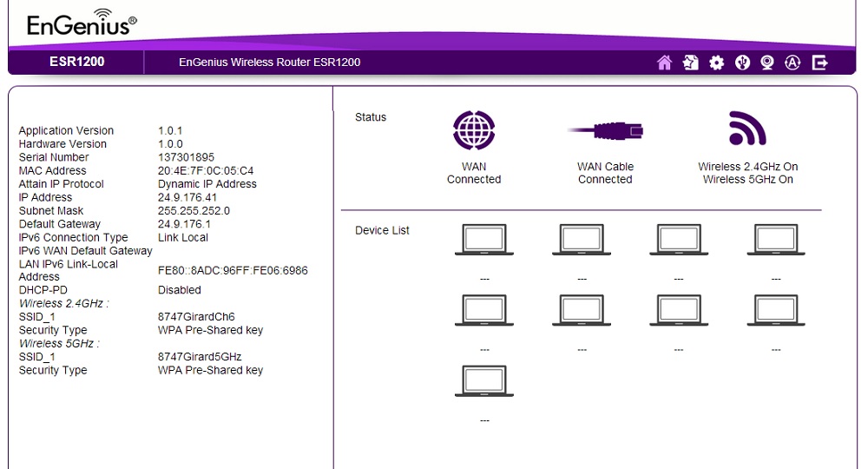Click the WAN globe status icon
The image size is (868, 469).
pyautogui.click(x=474, y=130)
